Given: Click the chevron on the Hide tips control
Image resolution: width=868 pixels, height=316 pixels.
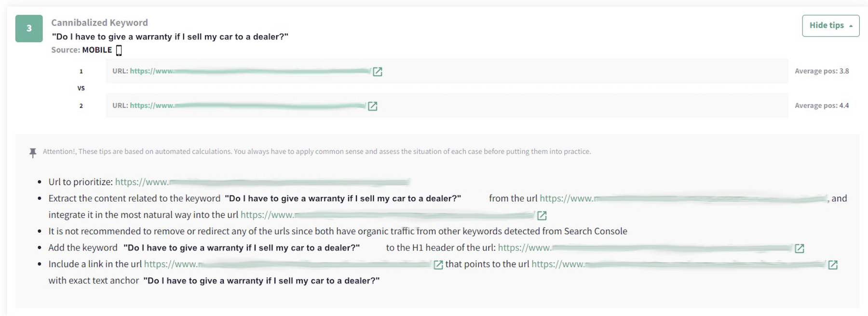Looking at the screenshot, I should (x=851, y=25).
